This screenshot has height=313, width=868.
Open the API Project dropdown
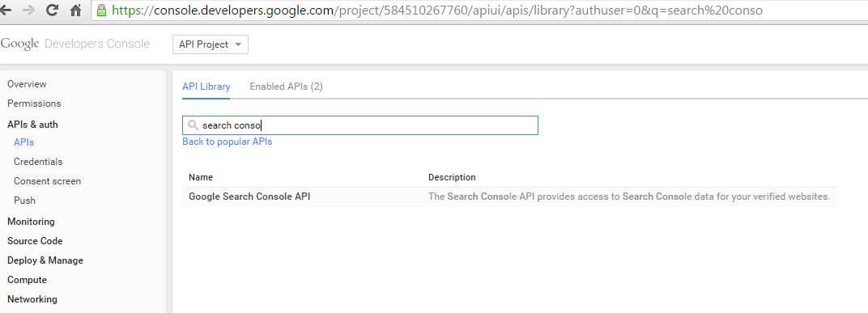[211, 44]
